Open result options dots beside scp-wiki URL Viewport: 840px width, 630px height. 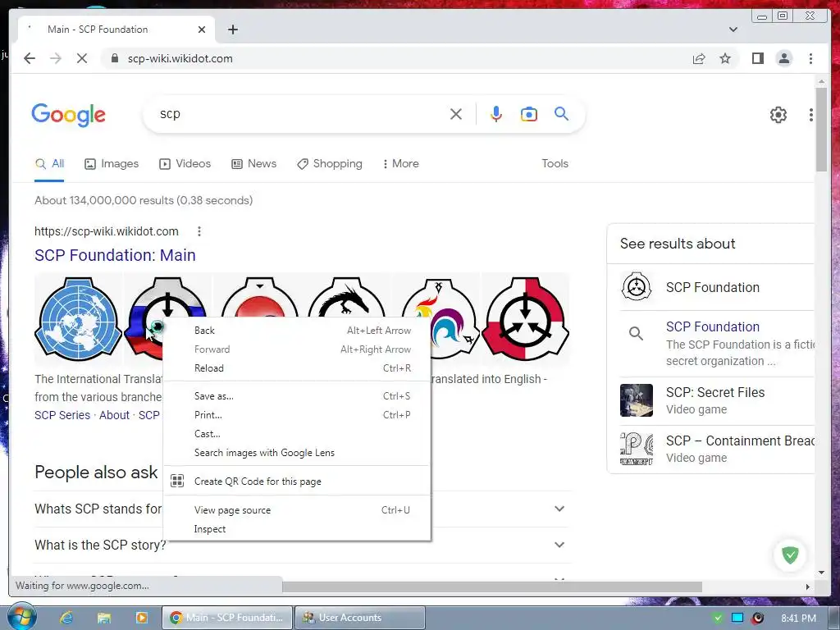point(199,231)
